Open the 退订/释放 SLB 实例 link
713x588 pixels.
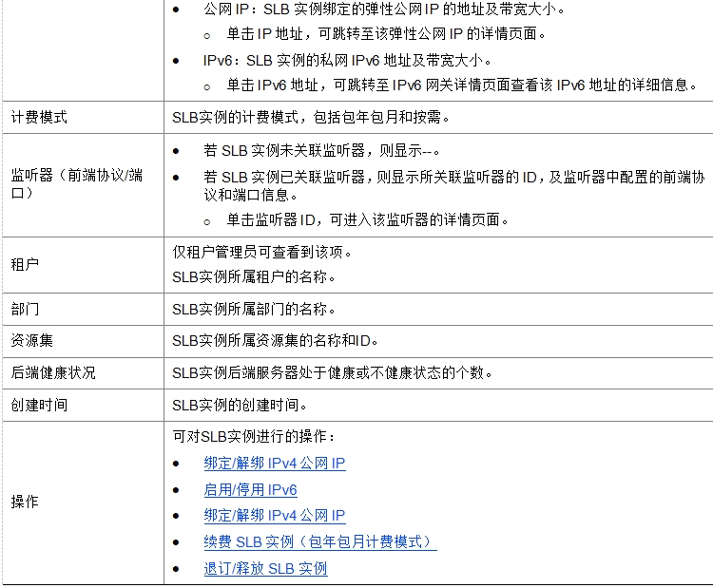click(x=265, y=568)
